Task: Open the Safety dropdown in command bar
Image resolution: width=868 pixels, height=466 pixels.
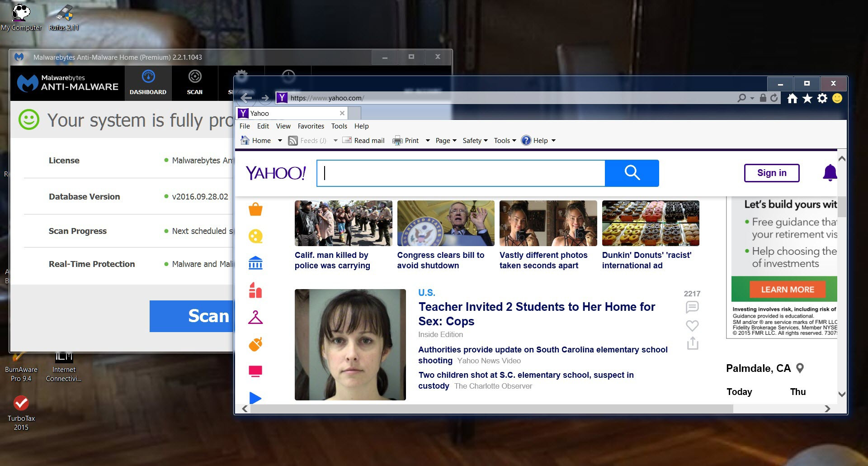Action: 475,141
